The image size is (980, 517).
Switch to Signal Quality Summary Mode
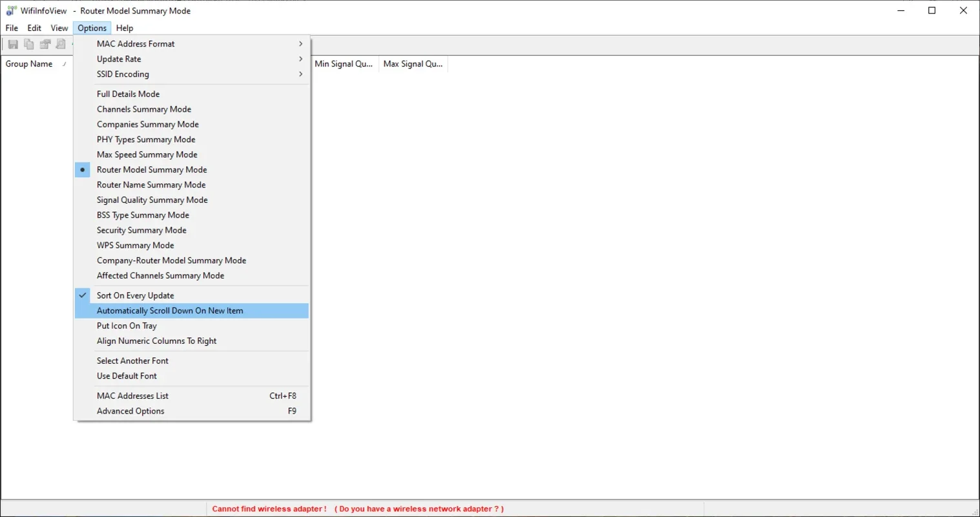pyautogui.click(x=192, y=200)
